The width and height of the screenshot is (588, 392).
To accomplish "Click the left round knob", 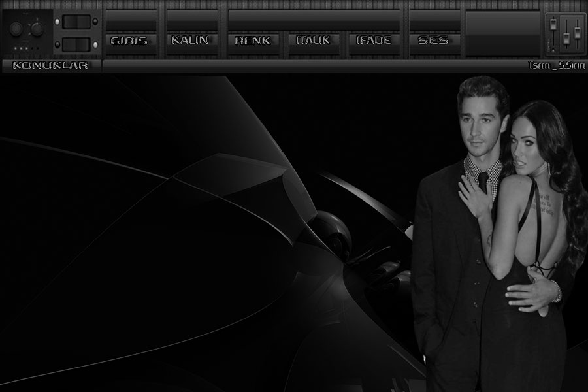I will [16, 29].
